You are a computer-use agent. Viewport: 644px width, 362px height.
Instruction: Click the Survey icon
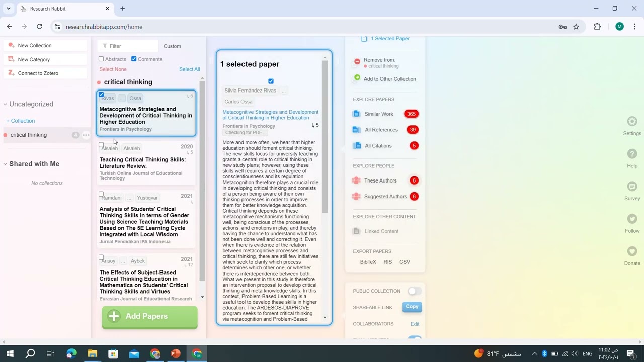632,186
